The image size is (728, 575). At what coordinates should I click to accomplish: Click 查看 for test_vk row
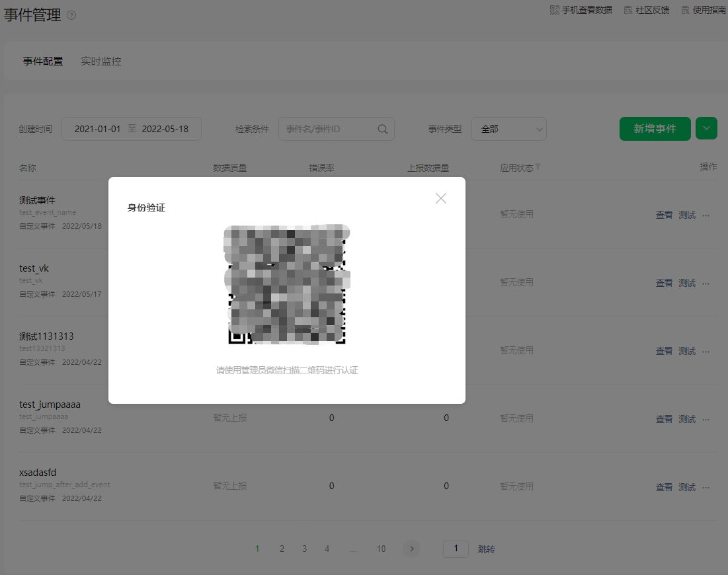click(664, 283)
